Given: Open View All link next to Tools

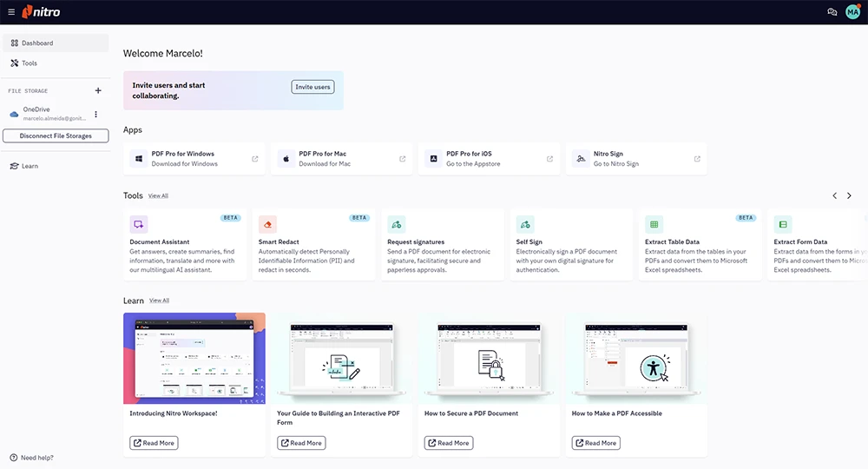Looking at the screenshot, I should pos(158,196).
